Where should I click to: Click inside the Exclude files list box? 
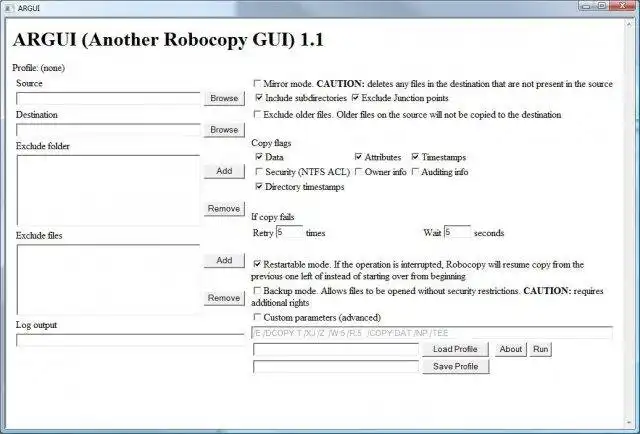tap(108, 280)
